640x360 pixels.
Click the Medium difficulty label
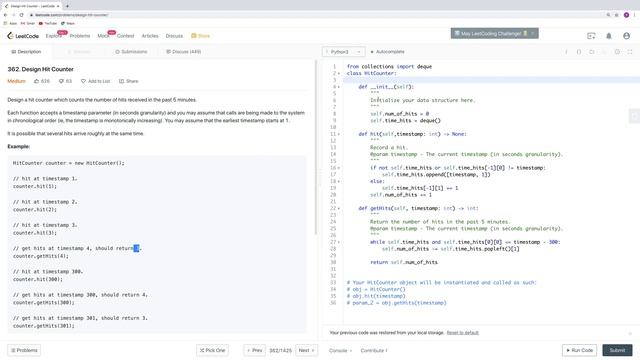[x=16, y=81]
